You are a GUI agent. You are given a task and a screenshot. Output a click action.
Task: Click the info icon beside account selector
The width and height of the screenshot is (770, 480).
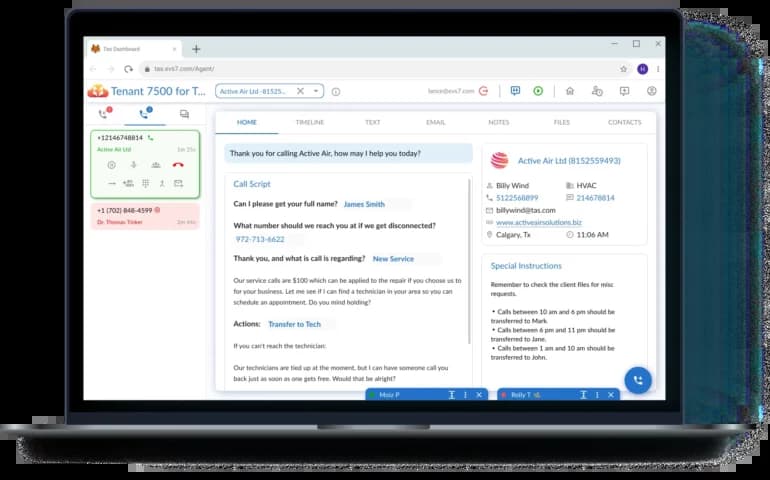[336, 92]
